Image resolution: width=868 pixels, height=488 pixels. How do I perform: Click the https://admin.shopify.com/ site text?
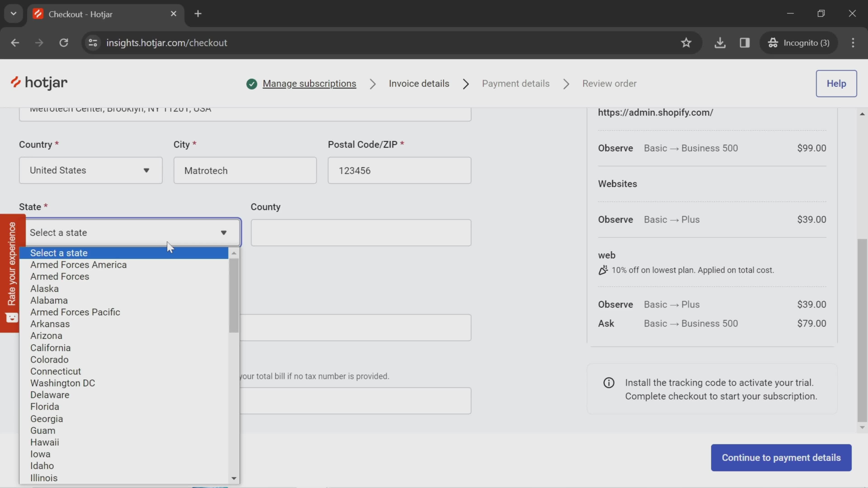[655, 113]
